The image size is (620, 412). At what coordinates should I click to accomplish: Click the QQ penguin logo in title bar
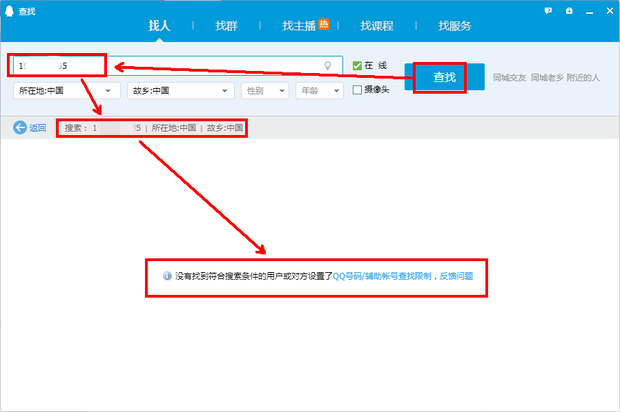[x=10, y=9]
